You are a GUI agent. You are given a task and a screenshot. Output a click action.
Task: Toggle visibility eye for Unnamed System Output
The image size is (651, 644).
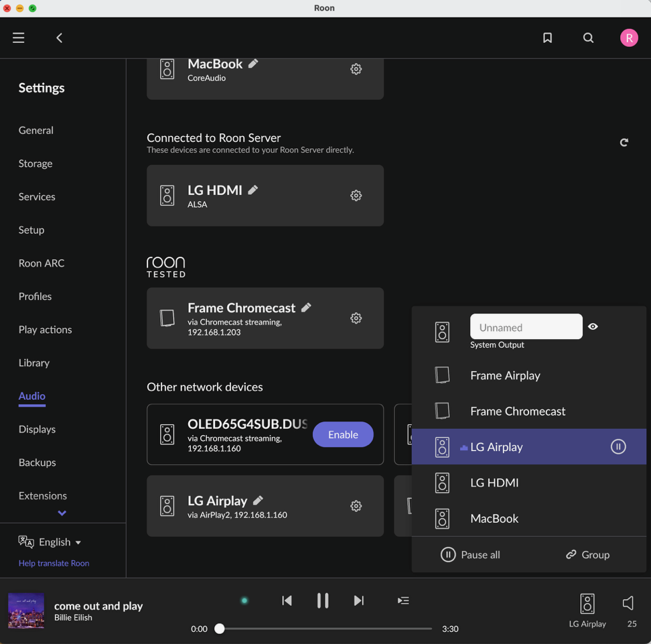click(593, 326)
